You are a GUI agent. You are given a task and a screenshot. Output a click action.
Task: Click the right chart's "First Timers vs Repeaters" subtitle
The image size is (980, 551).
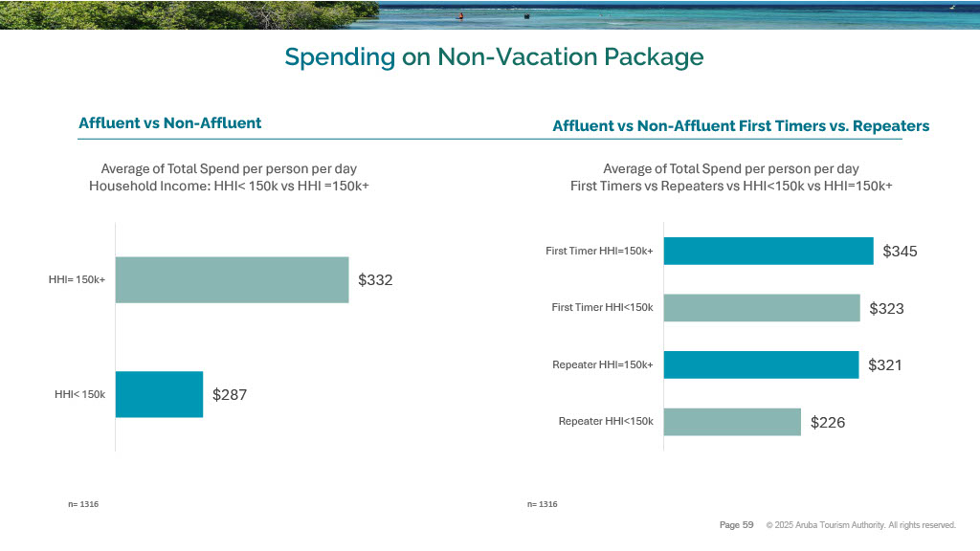point(731,186)
